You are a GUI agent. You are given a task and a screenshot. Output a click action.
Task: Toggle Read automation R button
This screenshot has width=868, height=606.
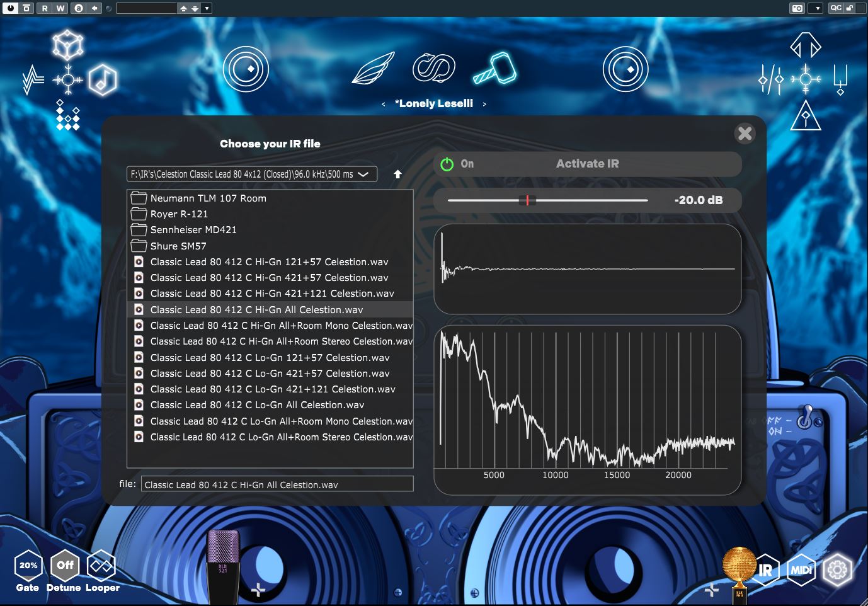tap(45, 8)
